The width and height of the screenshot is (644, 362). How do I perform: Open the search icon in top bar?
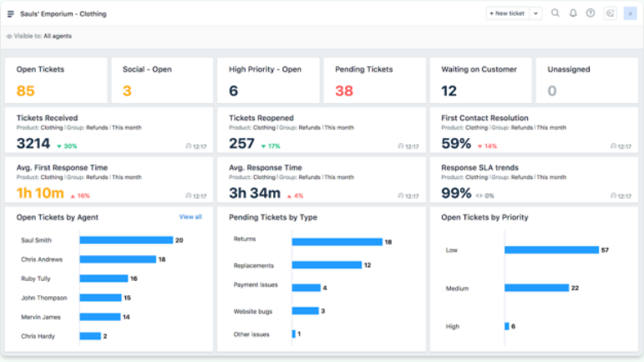tap(555, 13)
